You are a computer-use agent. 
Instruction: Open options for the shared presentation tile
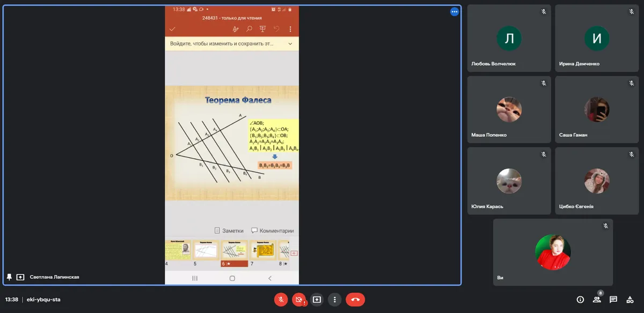[x=455, y=12]
